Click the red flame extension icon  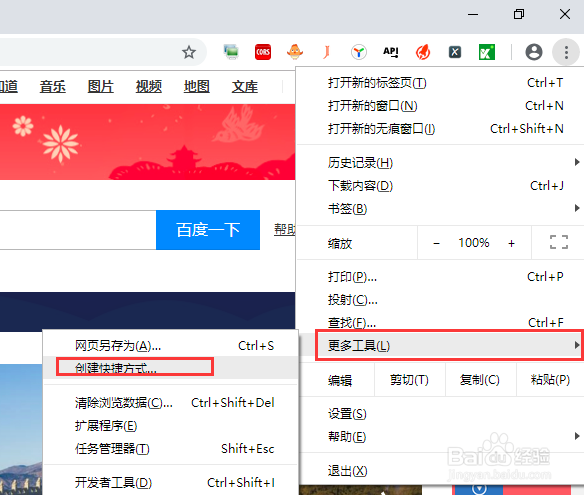click(x=423, y=52)
